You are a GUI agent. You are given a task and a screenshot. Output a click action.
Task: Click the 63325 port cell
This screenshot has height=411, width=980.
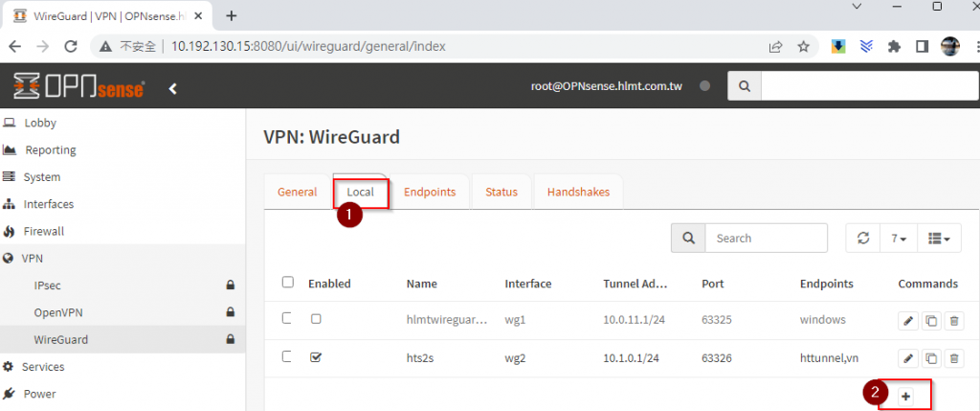[x=716, y=320]
